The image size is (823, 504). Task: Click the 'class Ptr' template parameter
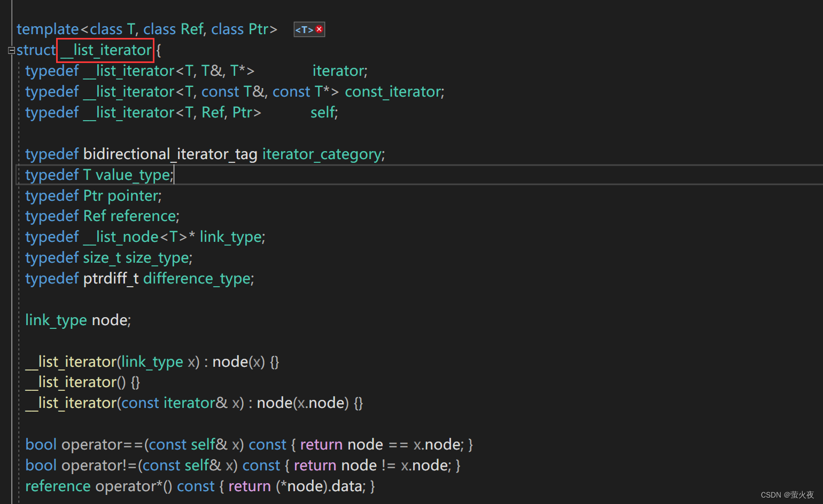click(x=240, y=29)
